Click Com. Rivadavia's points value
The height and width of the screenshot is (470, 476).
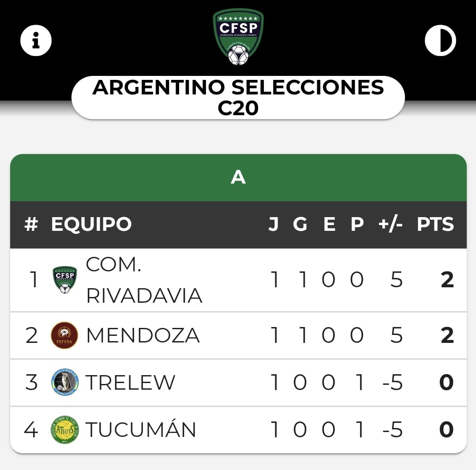[447, 280]
